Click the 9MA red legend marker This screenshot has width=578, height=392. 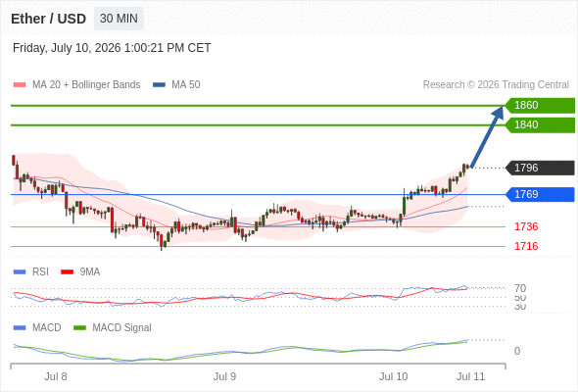tap(67, 272)
